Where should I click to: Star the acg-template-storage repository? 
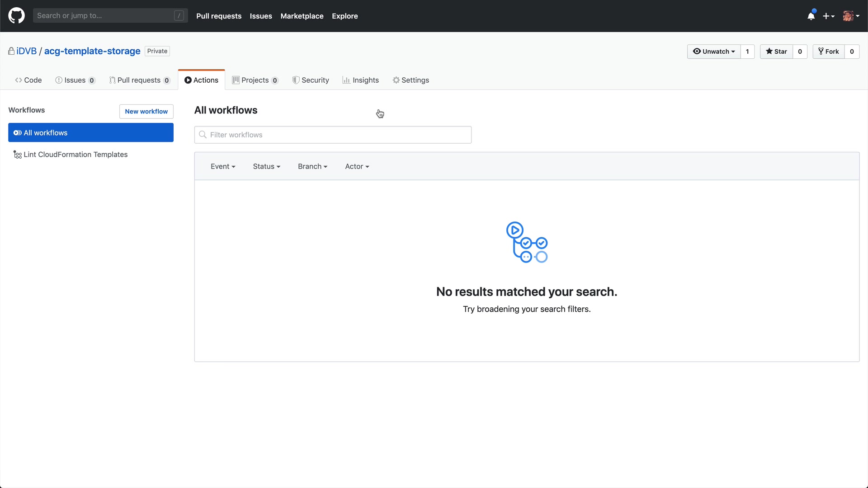pos(776,52)
